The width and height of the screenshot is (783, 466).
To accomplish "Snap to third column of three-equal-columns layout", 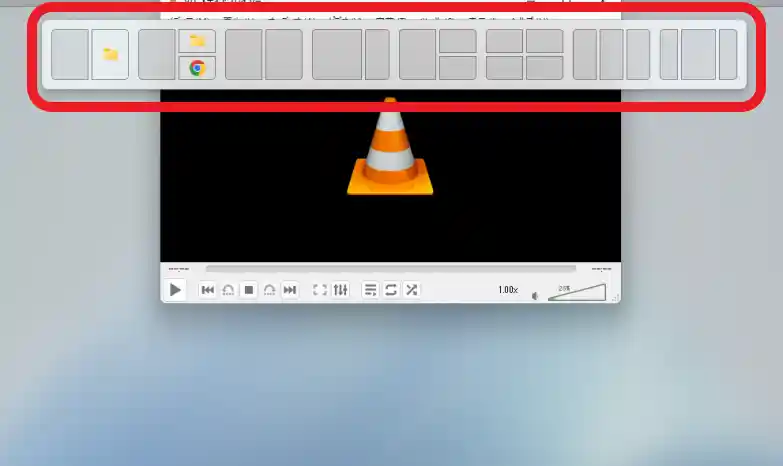I will (638, 54).
